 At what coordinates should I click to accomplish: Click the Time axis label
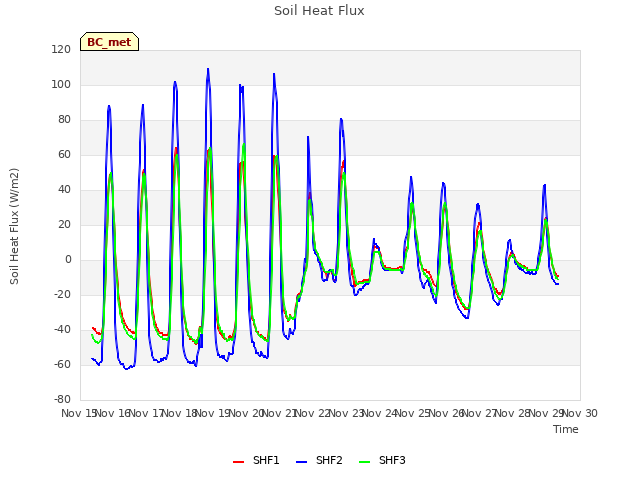point(566,429)
